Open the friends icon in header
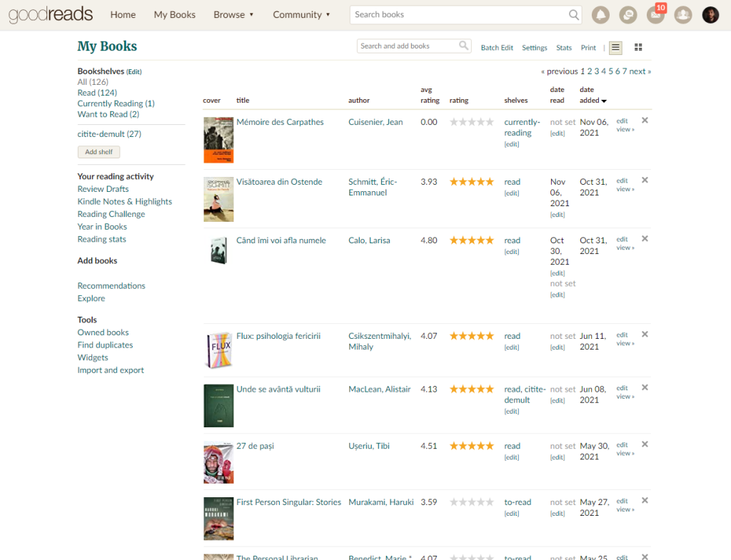 pos(683,16)
